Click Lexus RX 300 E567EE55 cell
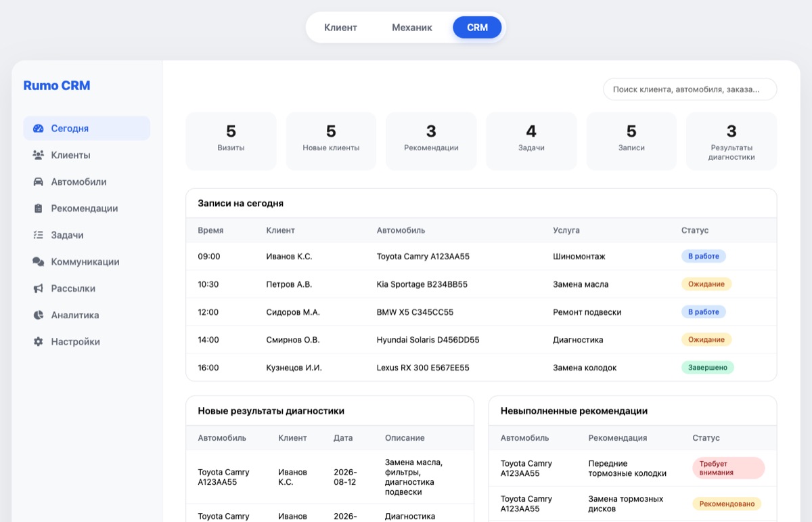This screenshot has width=812, height=522. coord(423,368)
